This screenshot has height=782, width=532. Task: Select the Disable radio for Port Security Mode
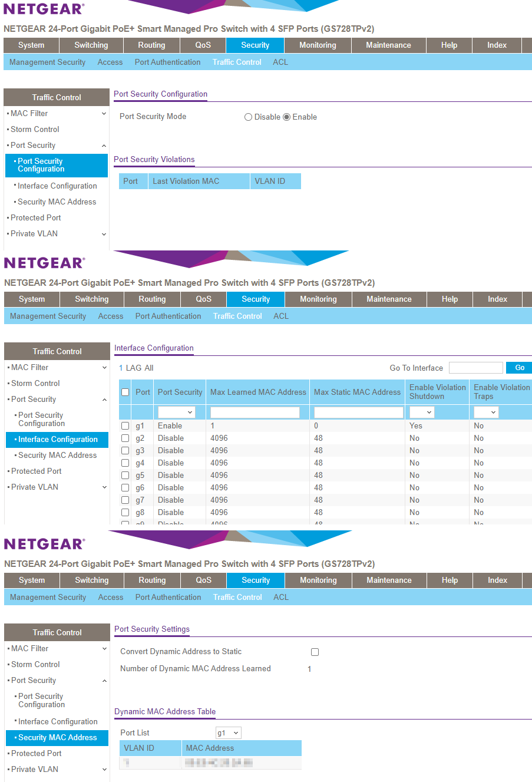248,117
